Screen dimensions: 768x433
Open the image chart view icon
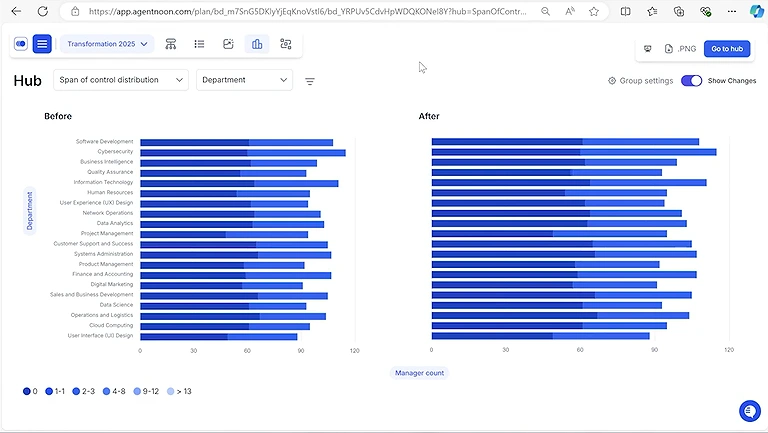[228, 44]
